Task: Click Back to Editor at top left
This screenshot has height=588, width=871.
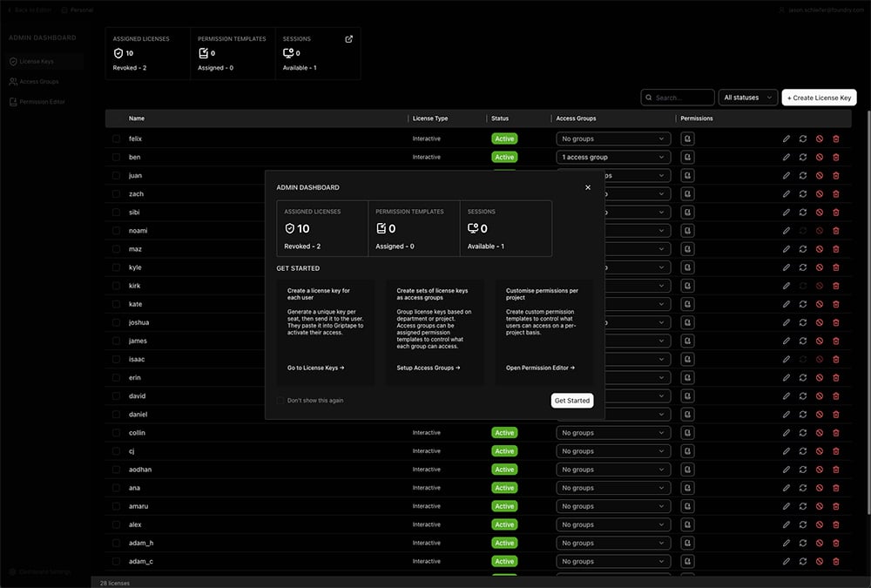Action: tap(30, 10)
